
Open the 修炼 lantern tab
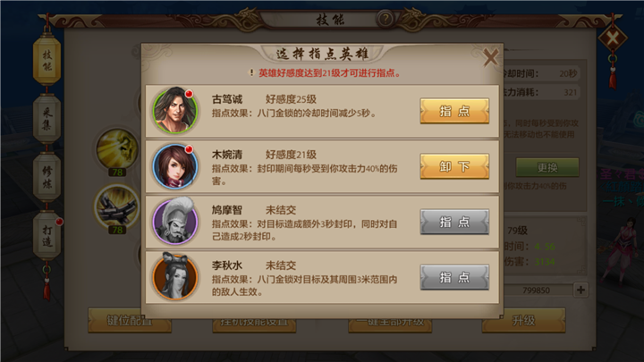[x=47, y=177]
